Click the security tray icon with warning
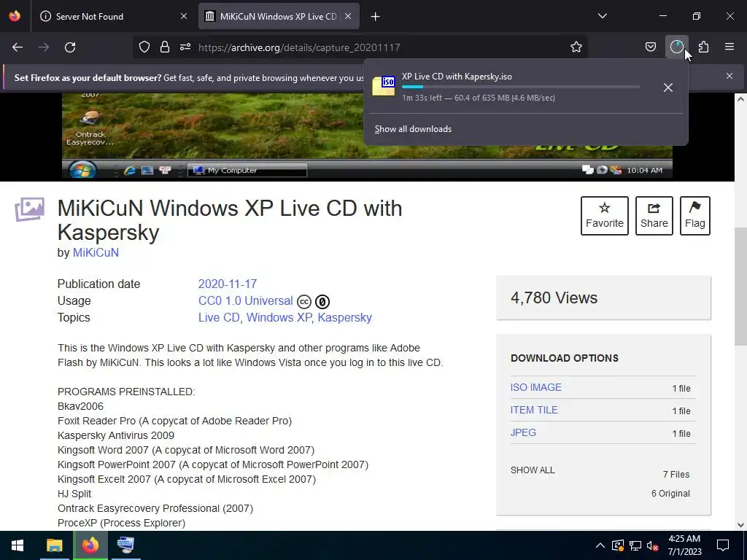The image size is (747, 560). [x=617, y=545]
